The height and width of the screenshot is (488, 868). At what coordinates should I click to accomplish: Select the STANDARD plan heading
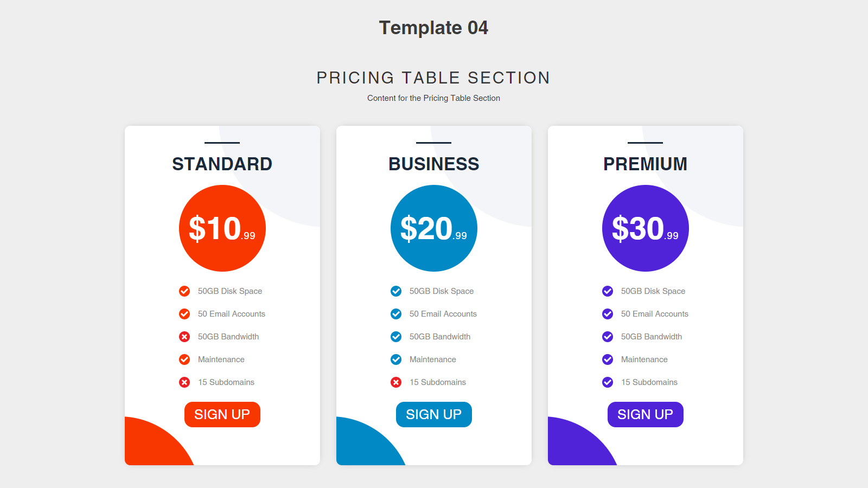click(222, 164)
